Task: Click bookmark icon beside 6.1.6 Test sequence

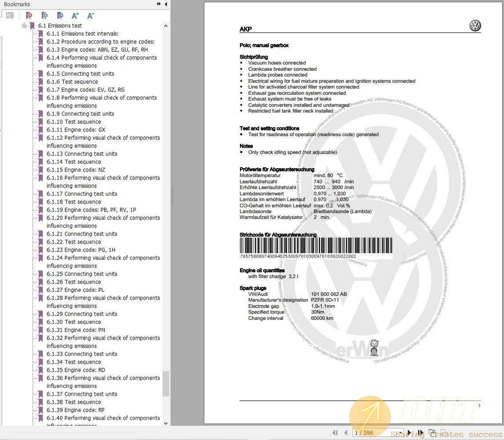Action: [x=41, y=82]
